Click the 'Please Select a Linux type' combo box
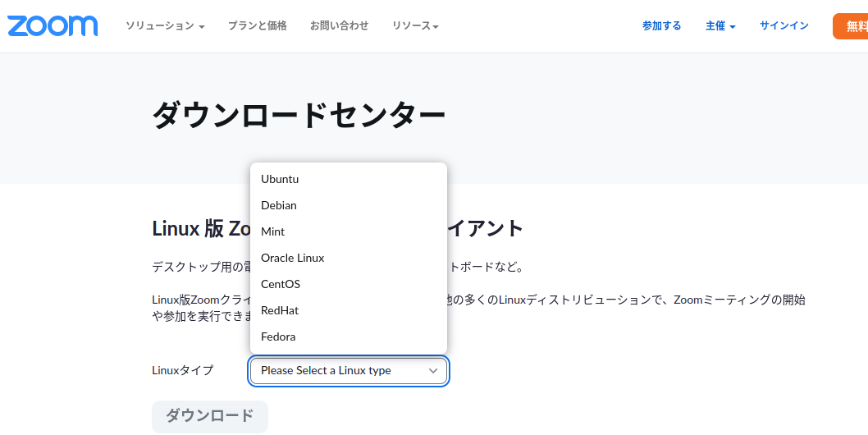Screen dimensions: 868x435 coord(349,371)
